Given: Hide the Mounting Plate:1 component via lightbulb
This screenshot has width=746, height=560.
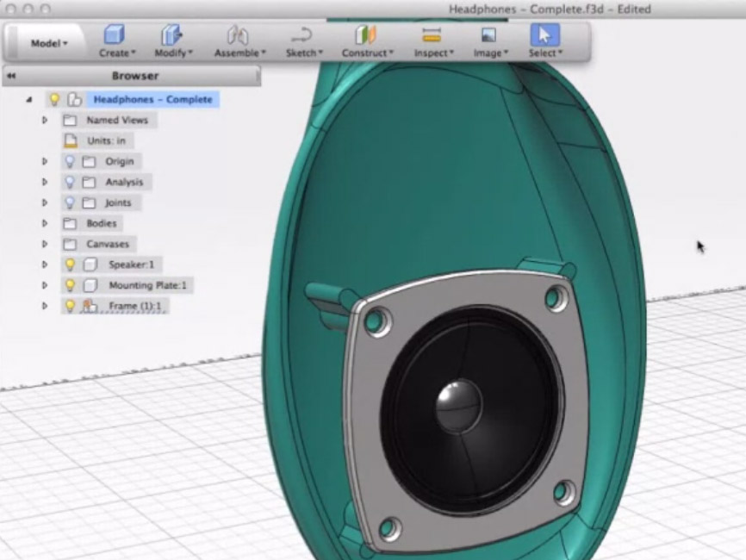Looking at the screenshot, I should [x=70, y=285].
